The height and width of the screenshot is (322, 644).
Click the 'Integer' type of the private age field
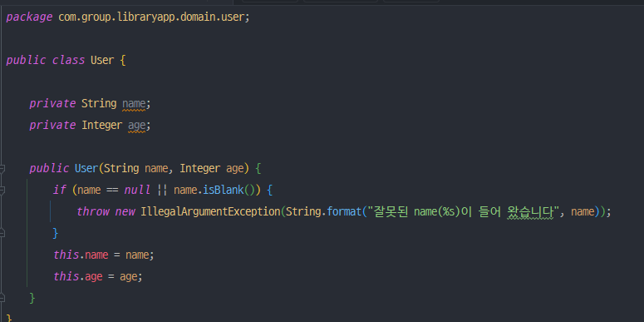(x=102, y=125)
